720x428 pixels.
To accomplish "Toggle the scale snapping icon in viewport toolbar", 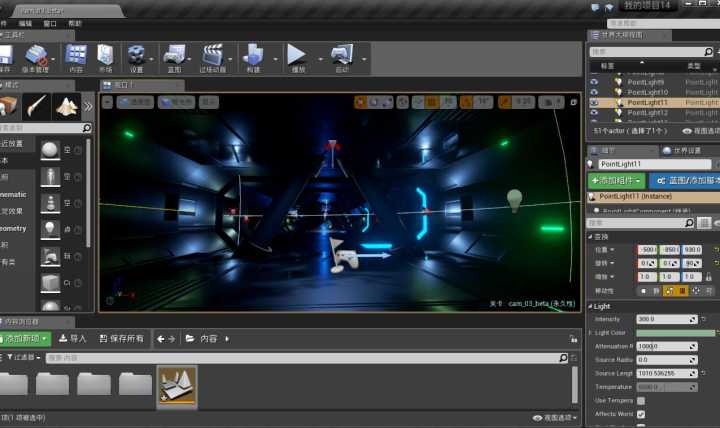I will [506, 102].
